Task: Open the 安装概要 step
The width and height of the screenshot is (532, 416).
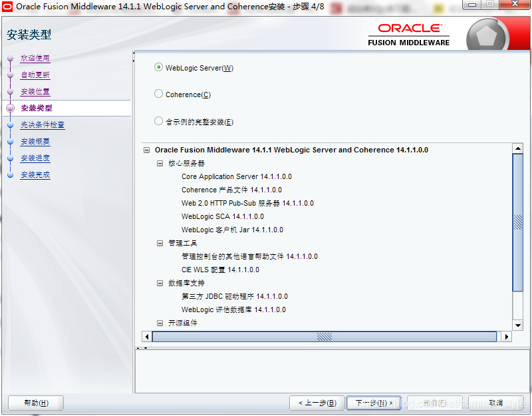Action: [x=35, y=141]
